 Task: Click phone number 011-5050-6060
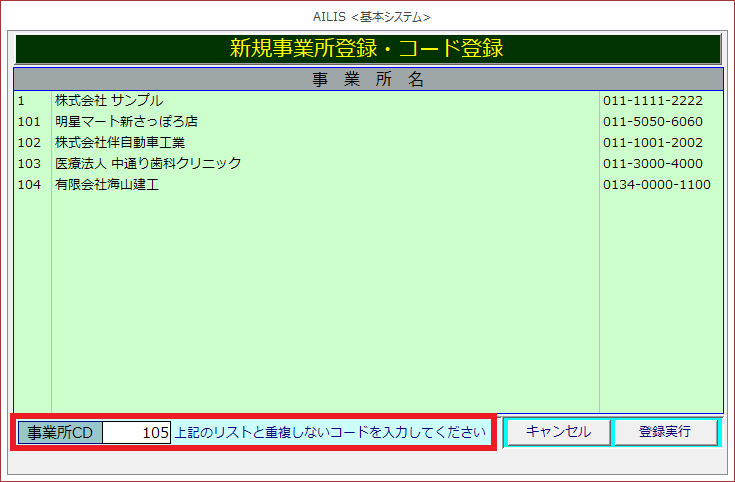pos(652,122)
